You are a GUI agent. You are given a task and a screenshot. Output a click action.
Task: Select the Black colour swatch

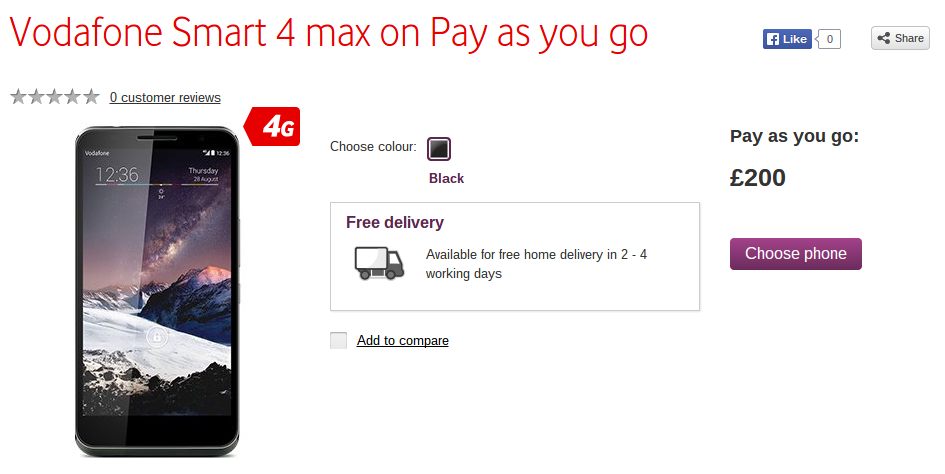(439, 149)
